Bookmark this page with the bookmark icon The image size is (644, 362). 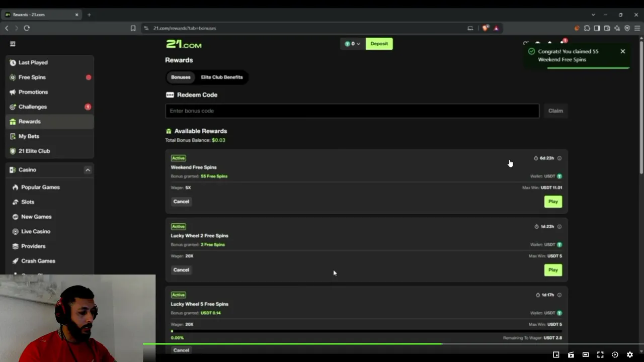click(133, 28)
